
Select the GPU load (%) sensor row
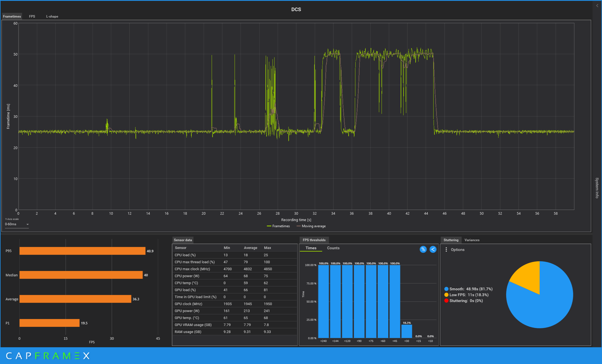click(235, 290)
